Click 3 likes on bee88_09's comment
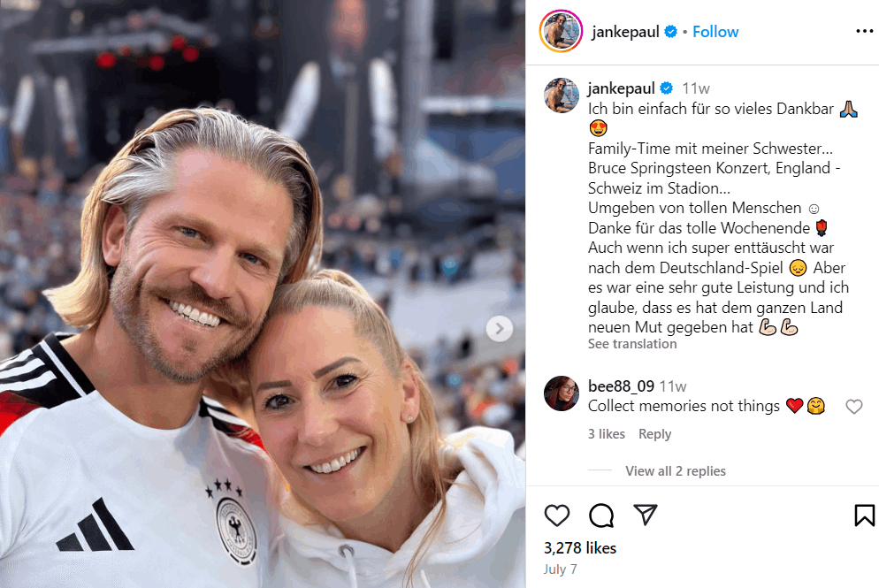 click(x=606, y=434)
